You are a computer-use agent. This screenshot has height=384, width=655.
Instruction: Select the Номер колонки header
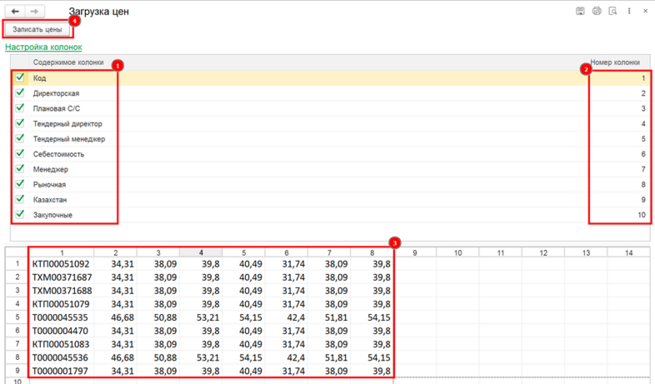click(x=615, y=62)
